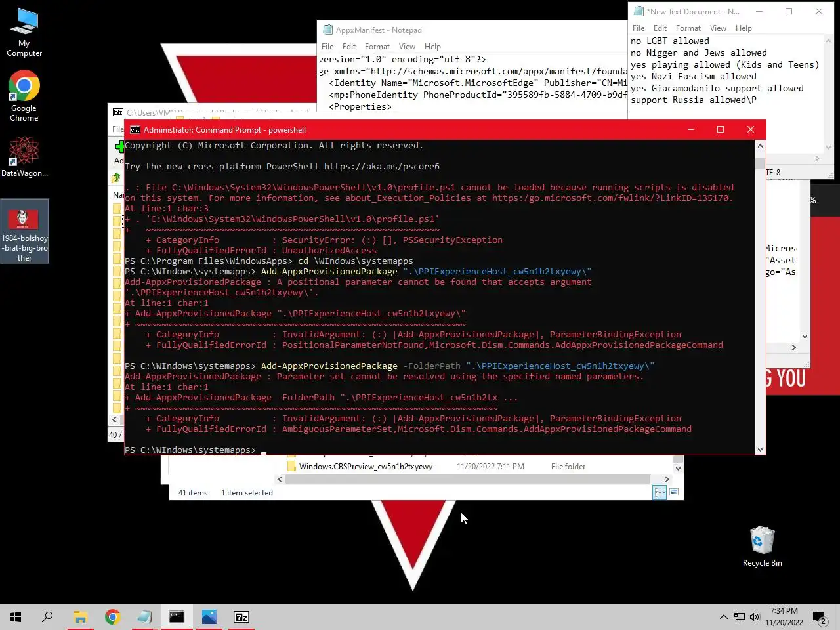
Task: Click New Text Document scrollbar up arrow
Action: (x=829, y=40)
